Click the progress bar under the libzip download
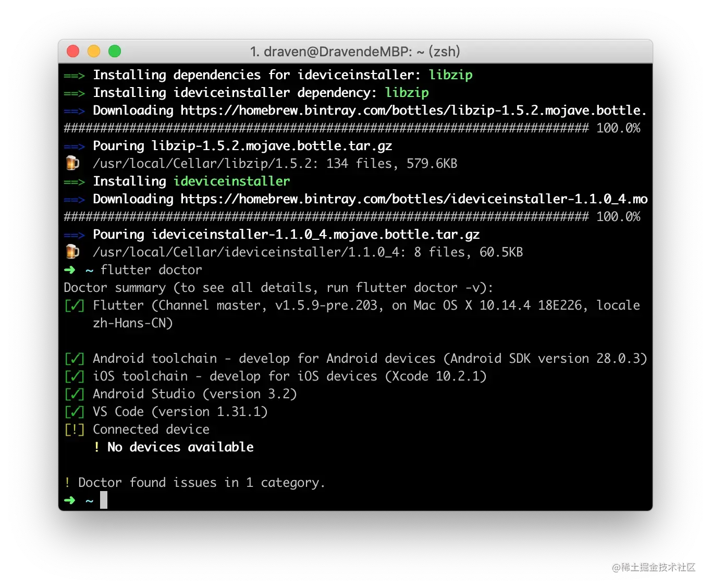Image resolution: width=711 pixels, height=588 pixels. click(x=326, y=128)
